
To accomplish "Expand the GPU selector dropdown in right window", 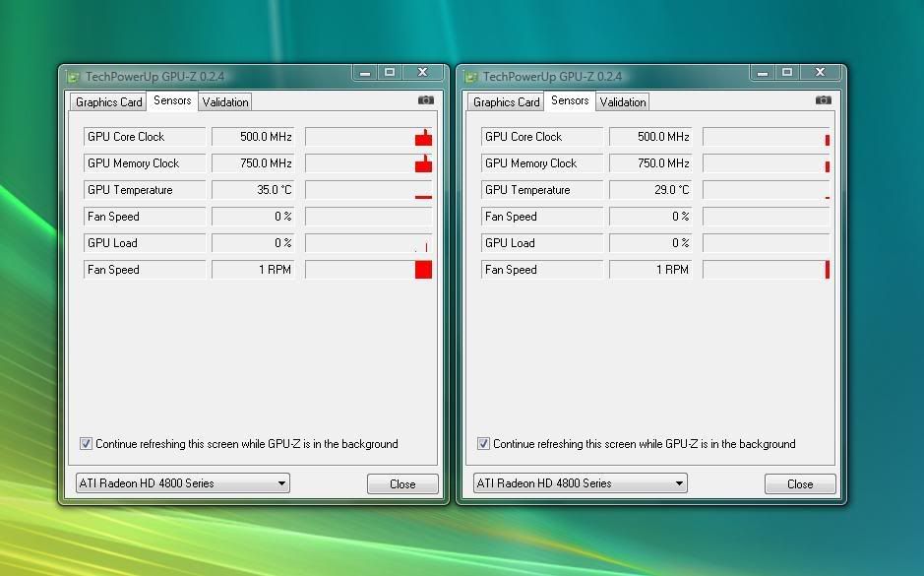I will [x=581, y=483].
